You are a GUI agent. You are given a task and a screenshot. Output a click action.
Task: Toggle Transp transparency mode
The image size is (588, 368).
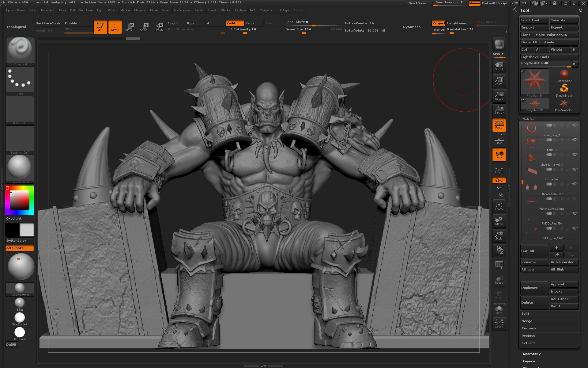tap(499, 280)
